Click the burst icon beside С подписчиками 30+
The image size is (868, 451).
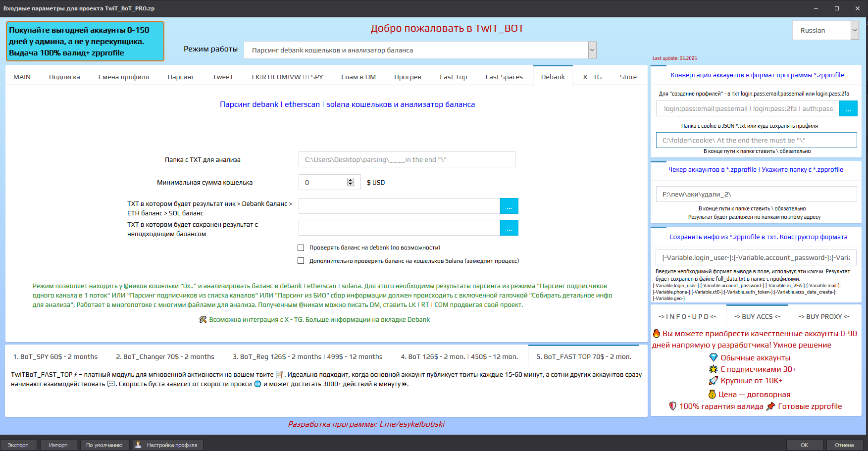tap(714, 369)
